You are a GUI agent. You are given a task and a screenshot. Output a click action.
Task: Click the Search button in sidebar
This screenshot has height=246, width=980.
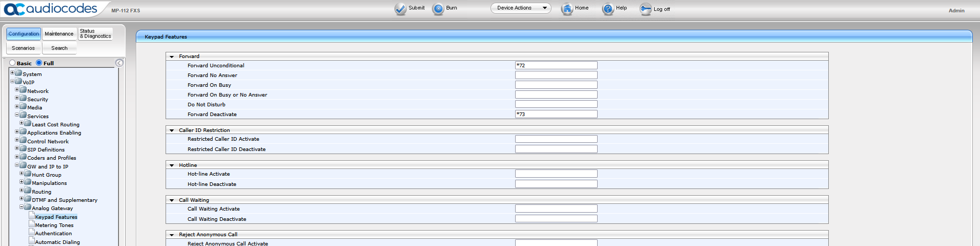click(x=59, y=48)
